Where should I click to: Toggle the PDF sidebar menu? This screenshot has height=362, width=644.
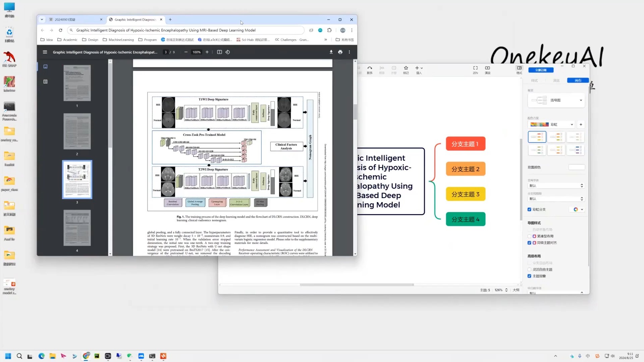[45, 52]
